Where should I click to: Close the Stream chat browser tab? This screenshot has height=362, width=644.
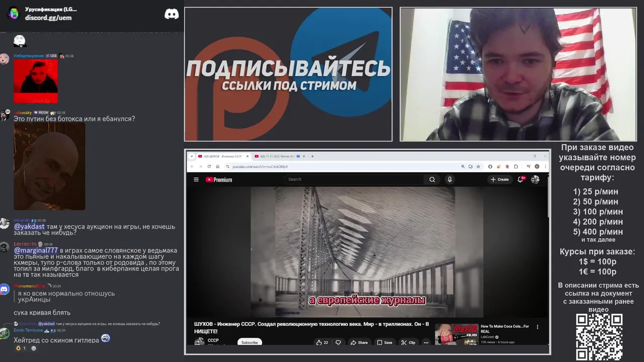(304, 156)
